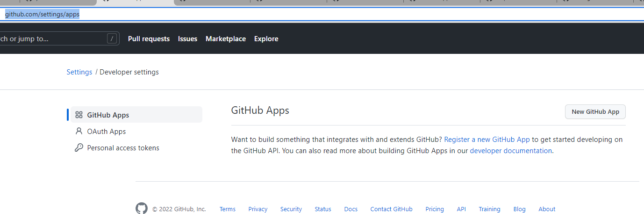Open the Status footer link

pos(323,209)
